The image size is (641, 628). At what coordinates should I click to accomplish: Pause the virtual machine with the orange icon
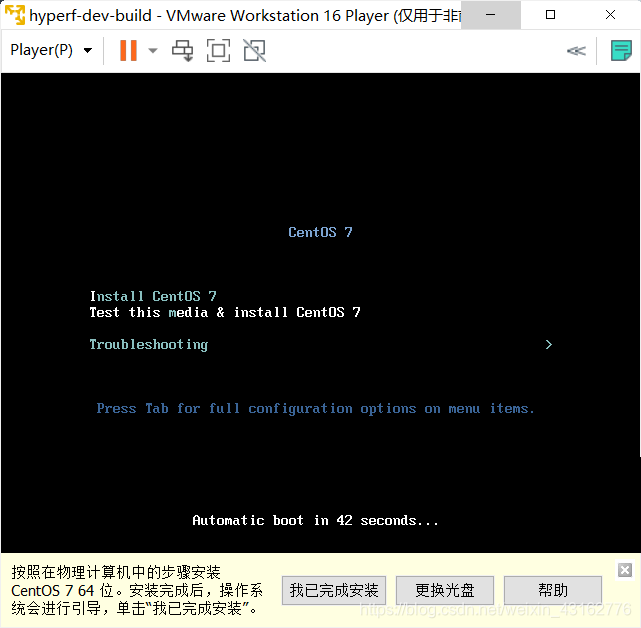[128, 50]
